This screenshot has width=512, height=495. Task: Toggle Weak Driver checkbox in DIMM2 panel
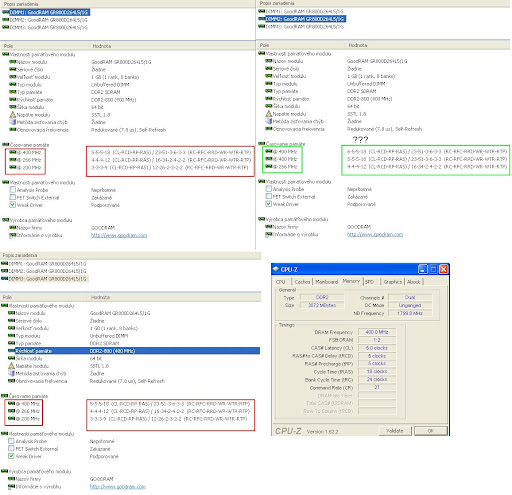tap(269, 204)
